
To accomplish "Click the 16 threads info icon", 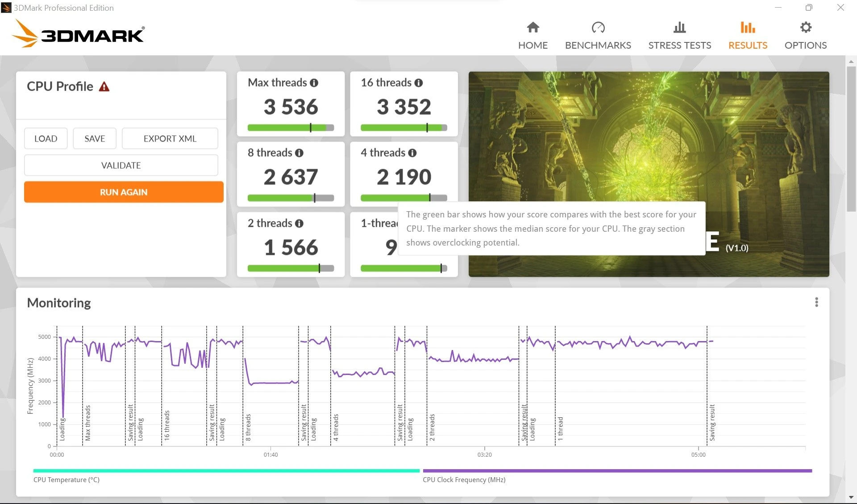I will (418, 83).
